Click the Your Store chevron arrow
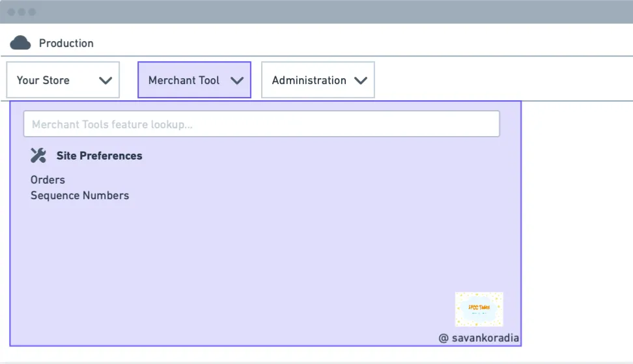633x364 pixels. pos(105,80)
